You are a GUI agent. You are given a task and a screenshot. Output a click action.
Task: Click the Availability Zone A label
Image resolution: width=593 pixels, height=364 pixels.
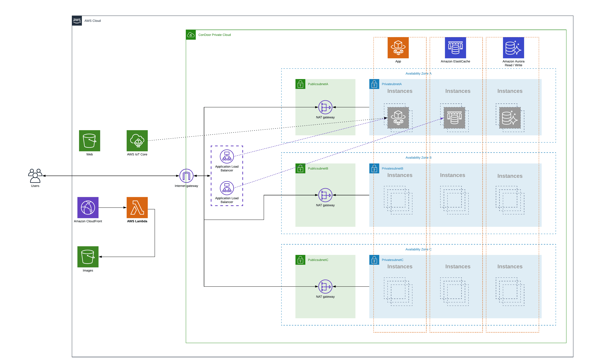pos(418,73)
